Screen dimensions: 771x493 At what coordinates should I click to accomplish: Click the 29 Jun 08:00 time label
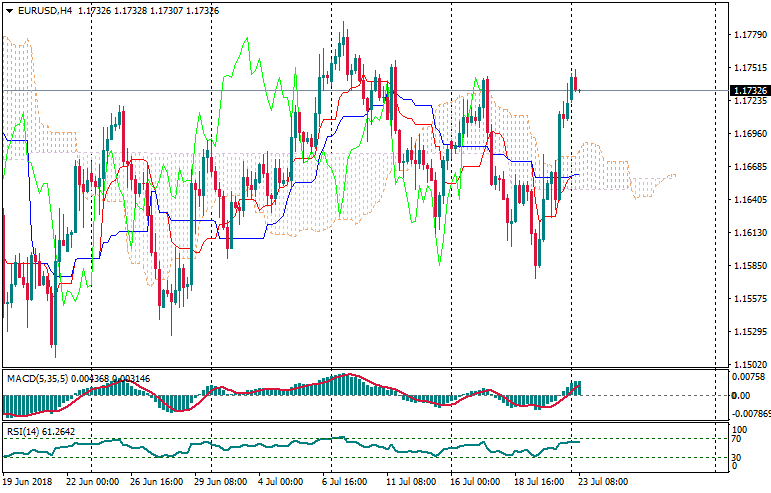pyautogui.click(x=221, y=481)
